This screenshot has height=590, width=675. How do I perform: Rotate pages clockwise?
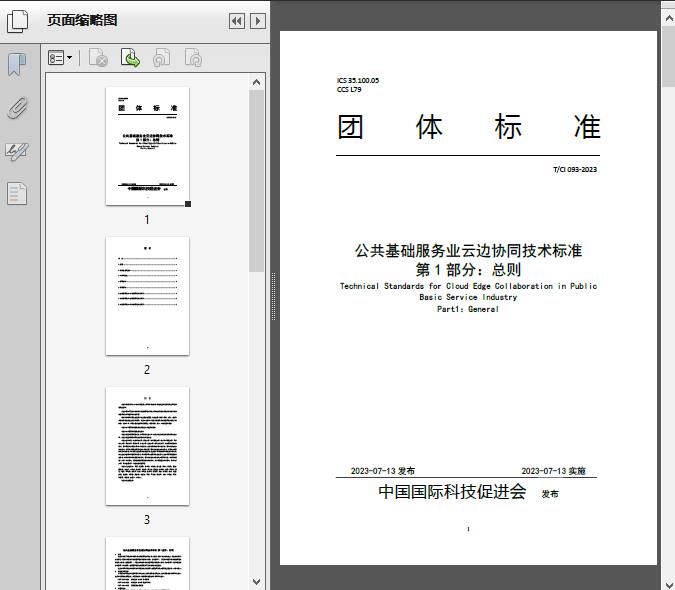193,59
